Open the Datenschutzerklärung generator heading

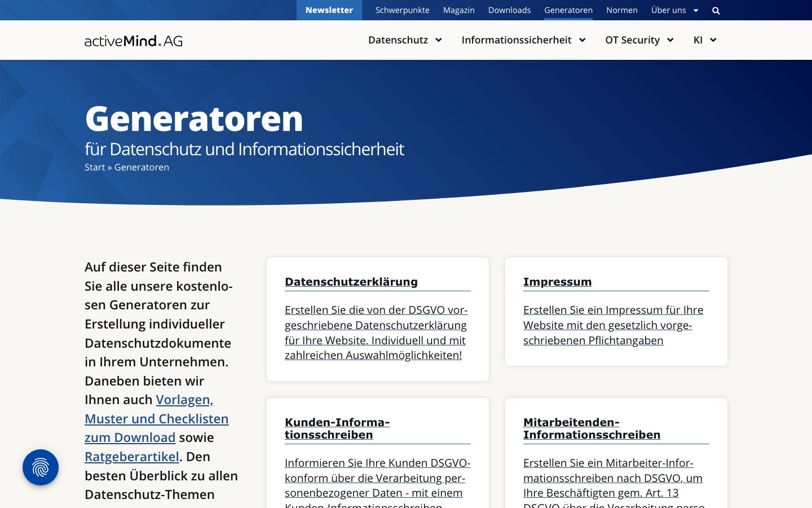tap(351, 282)
